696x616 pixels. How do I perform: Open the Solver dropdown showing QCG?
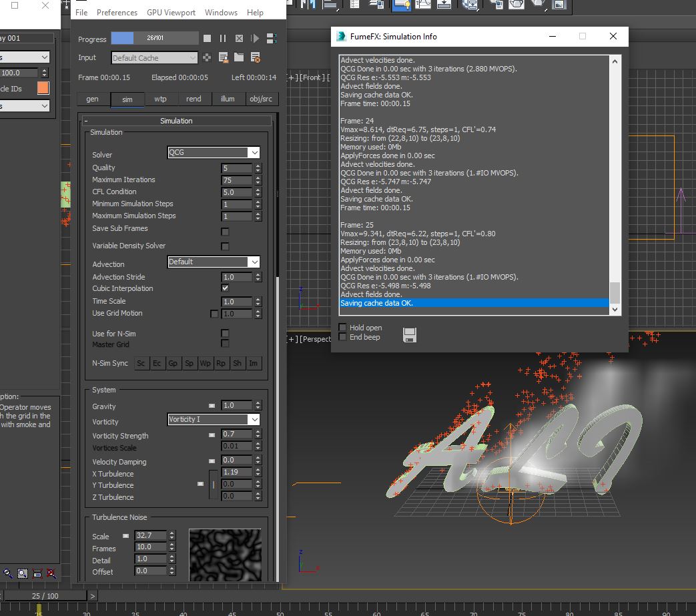[x=214, y=152]
